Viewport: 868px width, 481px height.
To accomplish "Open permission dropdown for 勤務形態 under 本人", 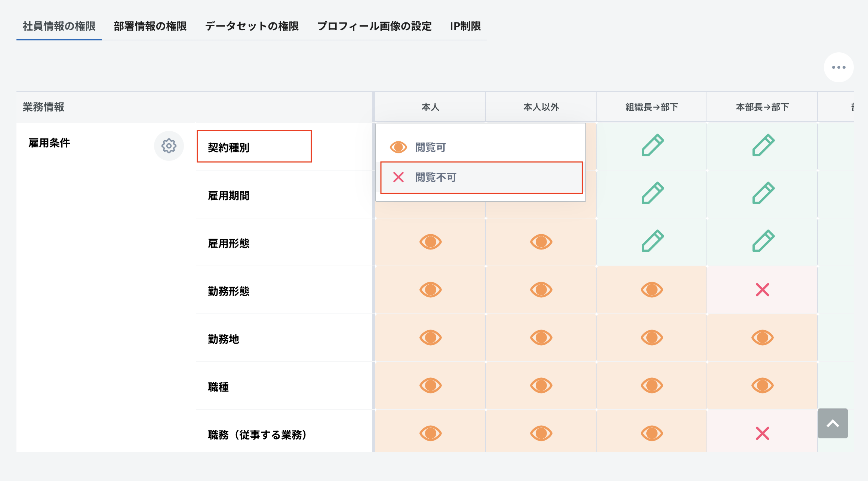I will [430, 290].
